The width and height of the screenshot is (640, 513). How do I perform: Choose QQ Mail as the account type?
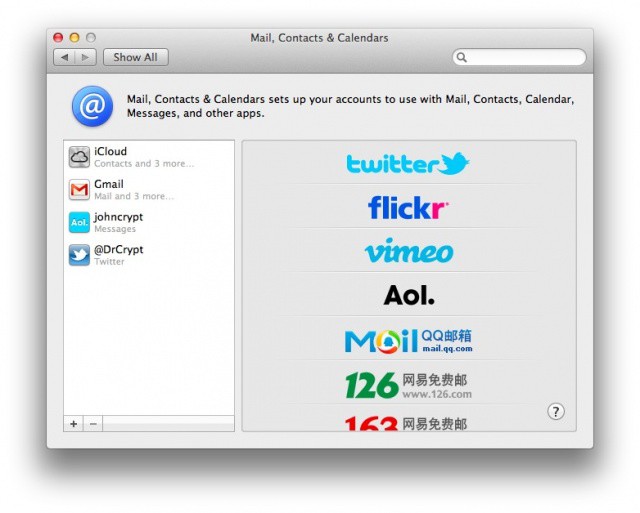pyautogui.click(x=409, y=341)
